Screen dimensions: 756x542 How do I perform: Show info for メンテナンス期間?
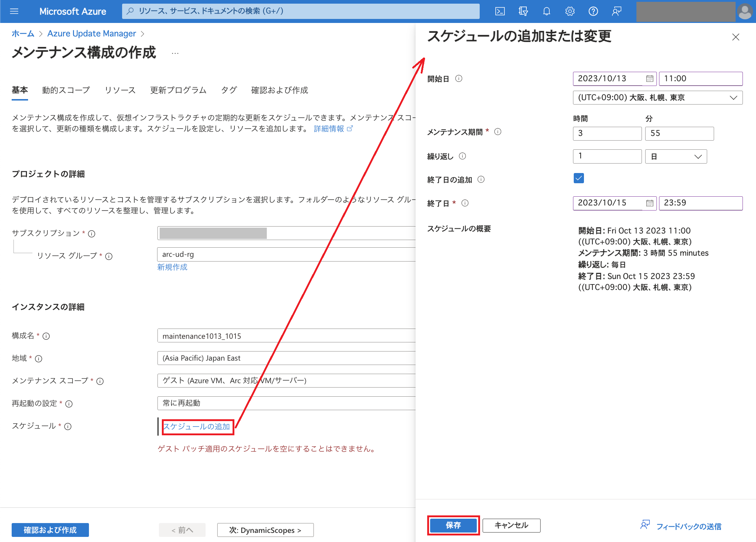coord(498,131)
